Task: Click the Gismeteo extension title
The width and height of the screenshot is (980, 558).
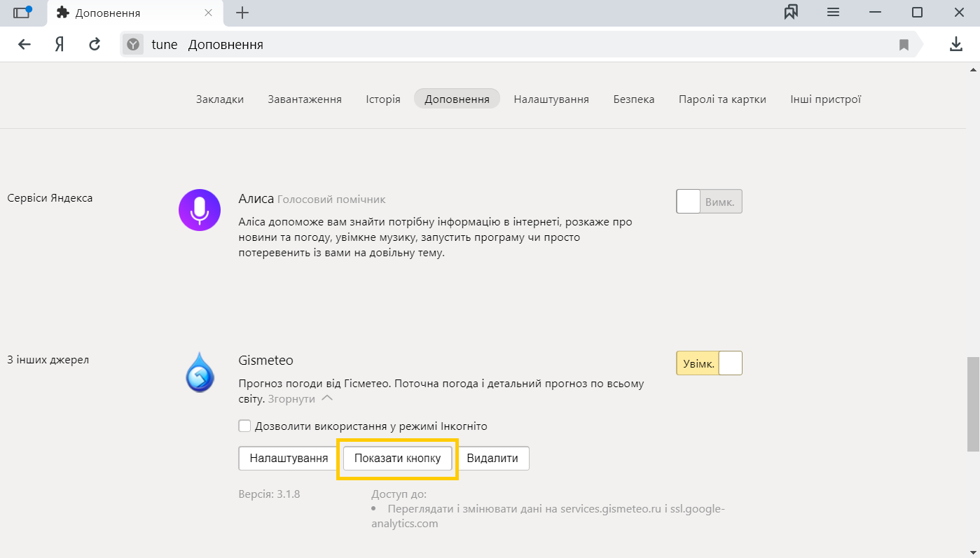Action: 265,361
